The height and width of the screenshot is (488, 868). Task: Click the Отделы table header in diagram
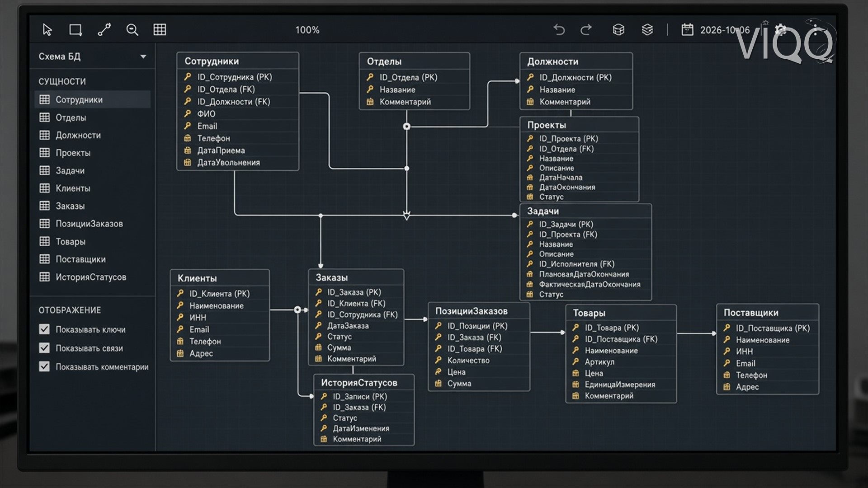tap(415, 61)
